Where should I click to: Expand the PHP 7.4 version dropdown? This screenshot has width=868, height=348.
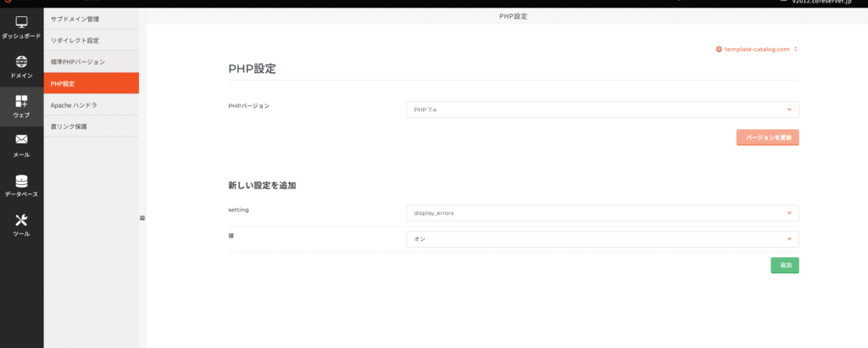pos(602,109)
